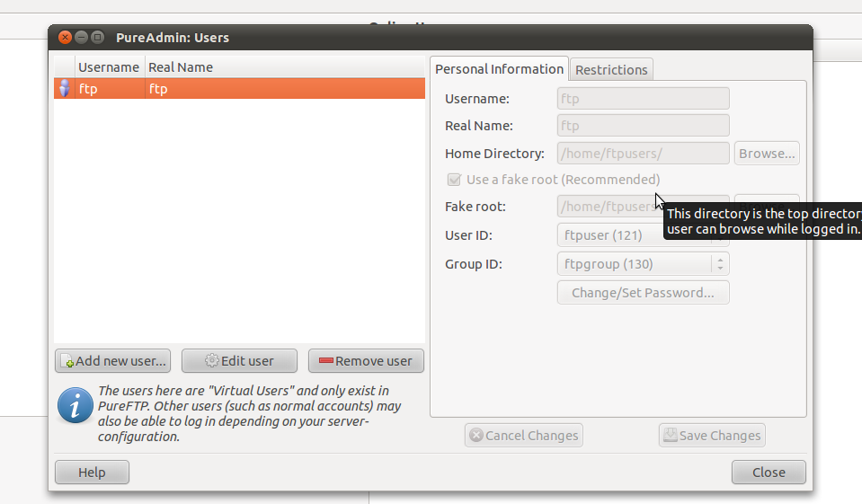Image resolution: width=862 pixels, height=504 pixels.
Task: Browse for the Home Directory
Action: pyautogui.click(x=767, y=154)
